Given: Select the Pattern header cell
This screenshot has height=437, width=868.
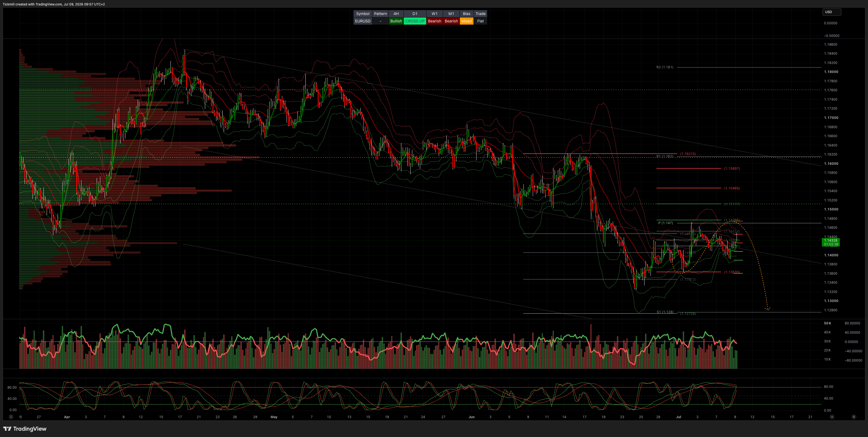Looking at the screenshot, I should pyautogui.click(x=380, y=14).
